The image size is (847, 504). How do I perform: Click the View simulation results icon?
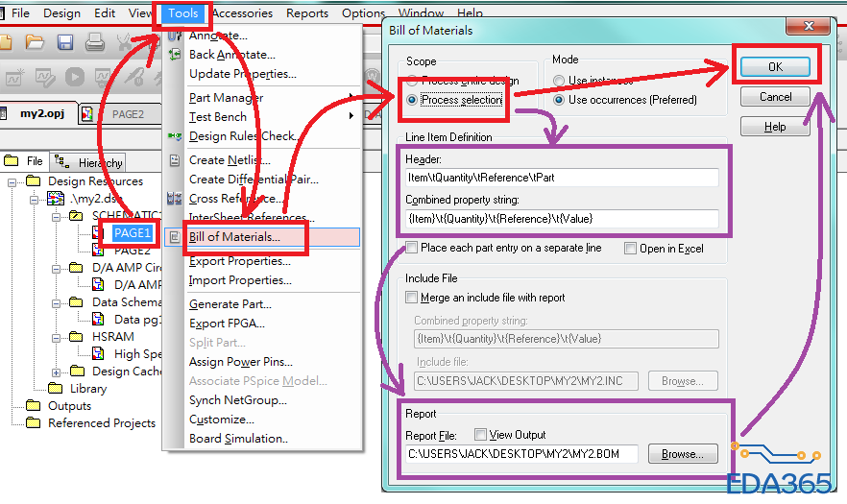103,77
